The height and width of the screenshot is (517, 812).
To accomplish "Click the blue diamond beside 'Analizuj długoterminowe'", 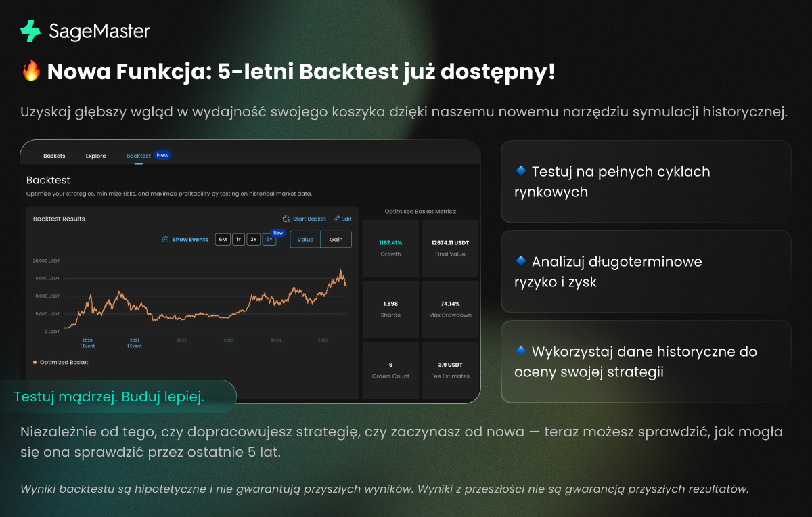I will coord(521,261).
